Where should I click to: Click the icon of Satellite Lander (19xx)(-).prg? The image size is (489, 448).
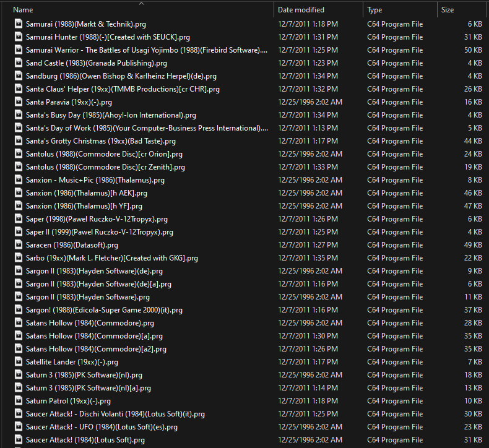[x=19, y=362]
